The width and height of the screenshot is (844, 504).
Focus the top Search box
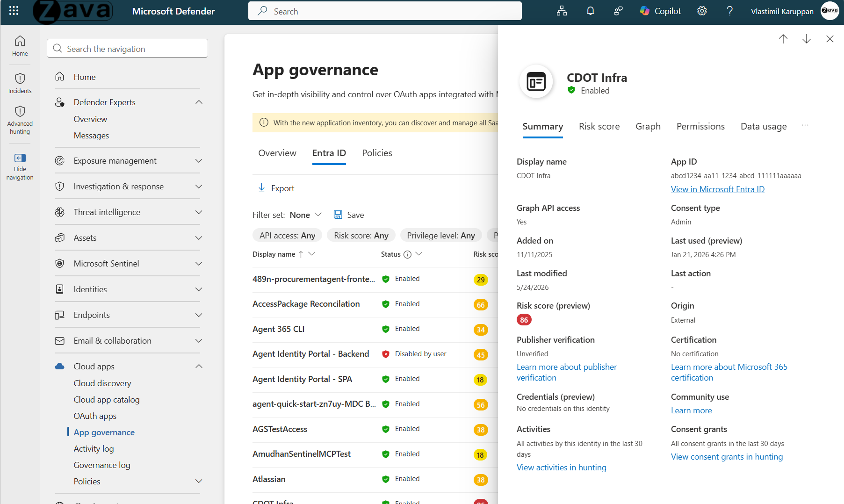[x=385, y=11]
